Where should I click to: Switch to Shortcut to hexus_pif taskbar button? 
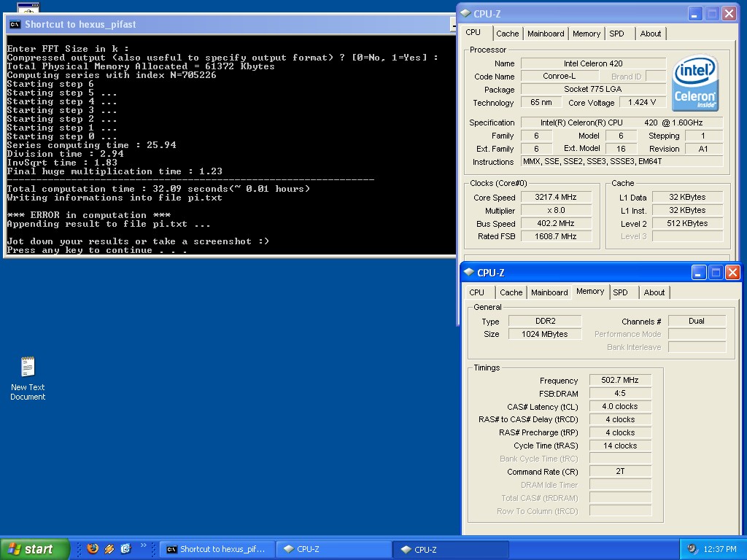click(217, 549)
